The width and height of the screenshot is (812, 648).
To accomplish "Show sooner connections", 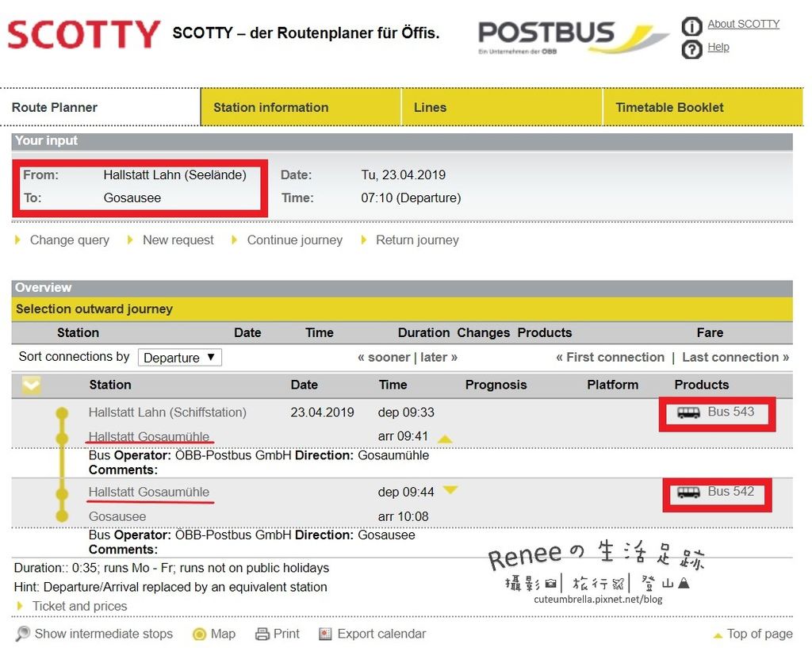I will 384,358.
